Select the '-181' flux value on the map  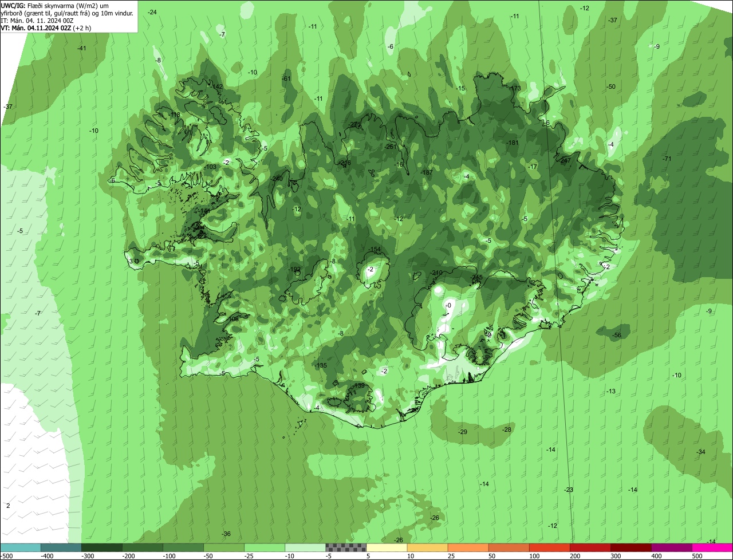tap(513, 143)
